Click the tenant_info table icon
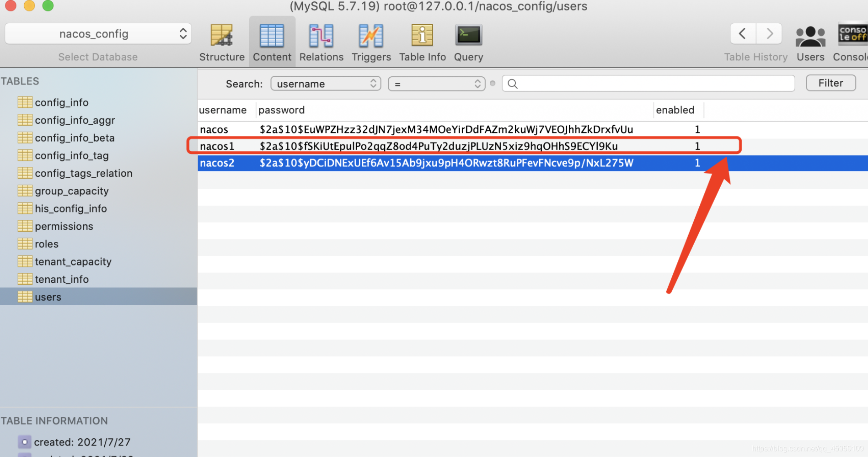Image resolution: width=868 pixels, height=457 pixels. click(x=25, y=279)
